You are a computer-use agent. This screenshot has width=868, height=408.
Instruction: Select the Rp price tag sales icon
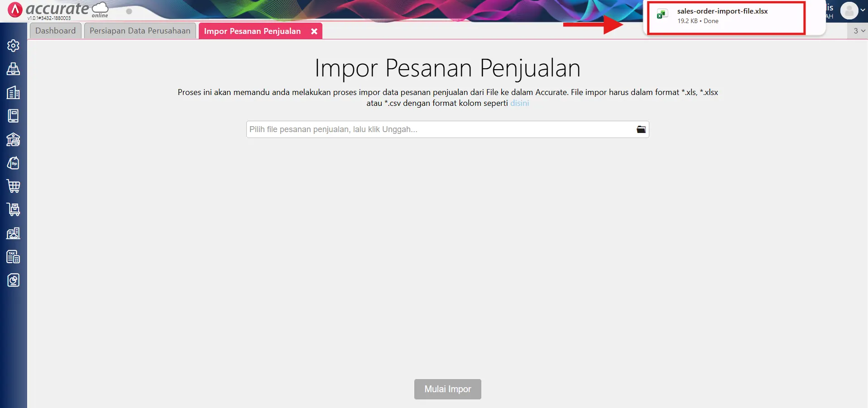pyautogui.click(x=14, y=163)
